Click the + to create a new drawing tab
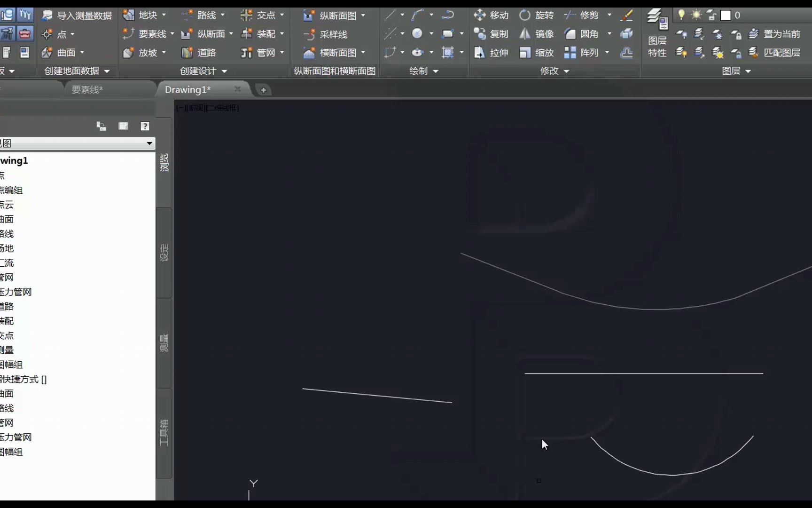Screen dimensions: 812x508 [x=264, y=89]
